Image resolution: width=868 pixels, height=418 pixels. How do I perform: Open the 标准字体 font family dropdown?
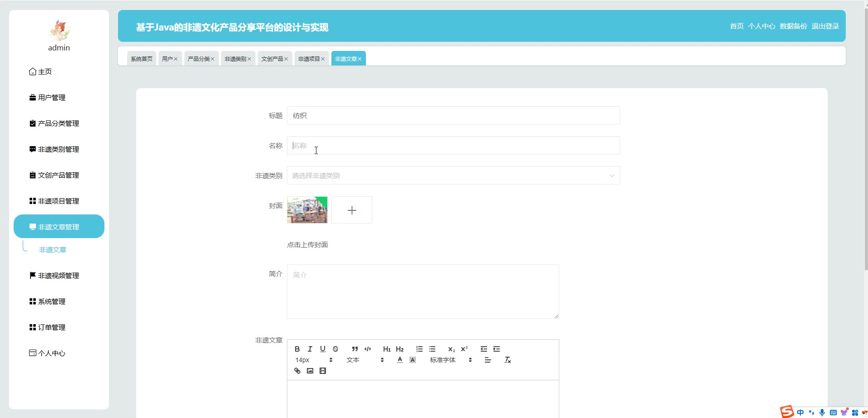[x=451, y=360]
